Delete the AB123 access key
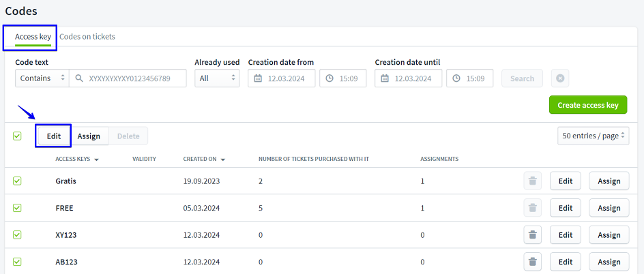Image resolution: width=644 pixels, height=274 pixels. click(533, 262)
